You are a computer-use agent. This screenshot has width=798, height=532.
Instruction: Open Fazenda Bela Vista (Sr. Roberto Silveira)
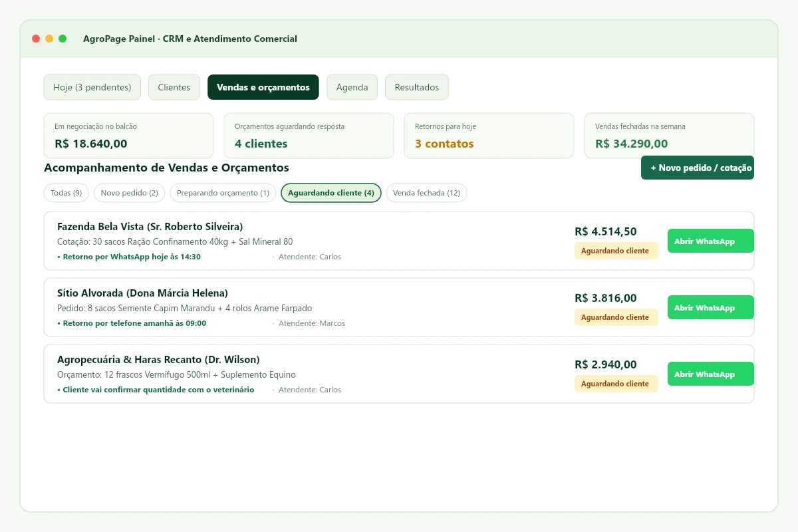coord(150,227)
